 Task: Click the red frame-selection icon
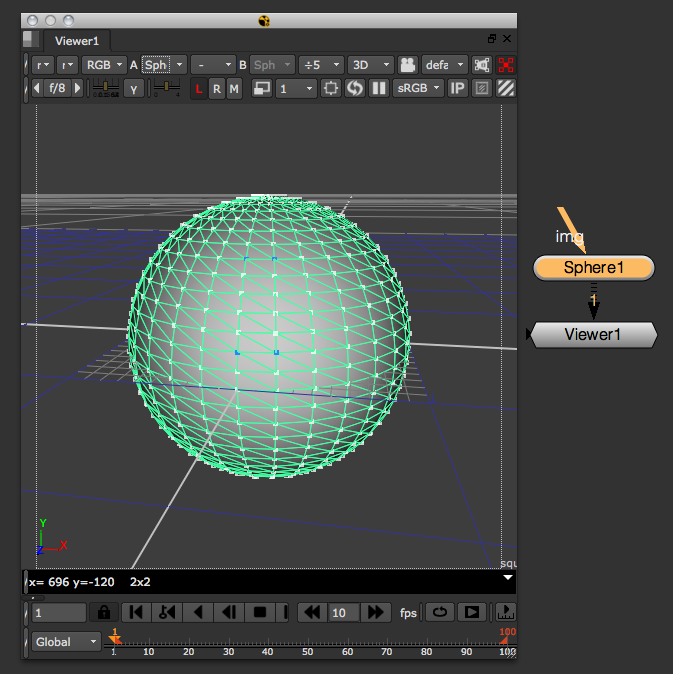tap(506, 65)
